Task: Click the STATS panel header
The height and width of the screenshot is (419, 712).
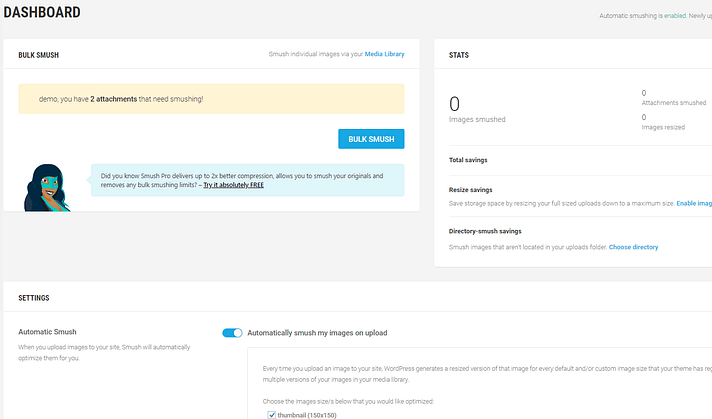Action: pyautogui.click(x=459, y=55)
